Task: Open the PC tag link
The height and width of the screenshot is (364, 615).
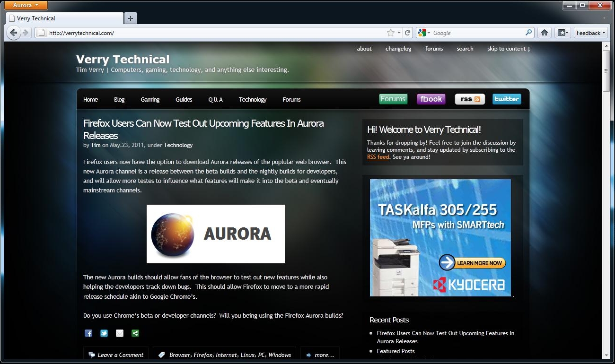Action: [262, 355]
